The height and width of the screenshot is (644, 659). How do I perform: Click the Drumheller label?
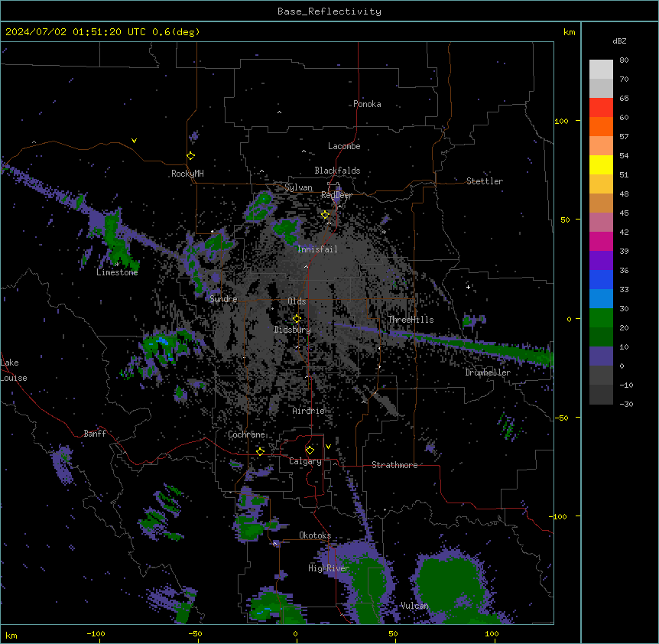click(x=488, y=372)
